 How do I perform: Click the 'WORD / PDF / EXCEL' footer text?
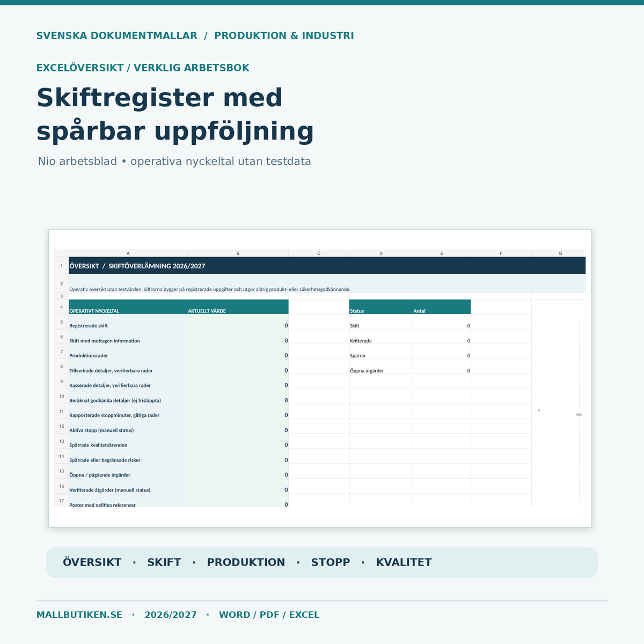[x=269, y=615]
